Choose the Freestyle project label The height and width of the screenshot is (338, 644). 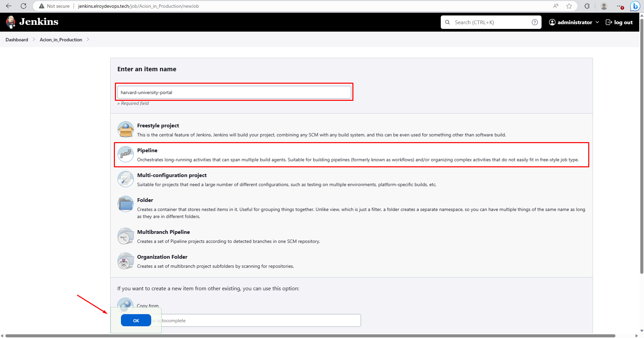158,126
